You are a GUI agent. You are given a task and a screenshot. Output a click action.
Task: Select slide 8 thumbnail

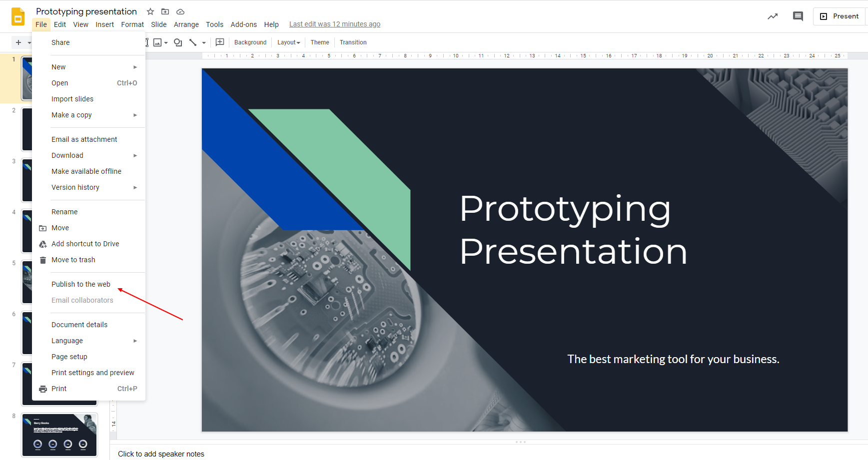(59, 435)
